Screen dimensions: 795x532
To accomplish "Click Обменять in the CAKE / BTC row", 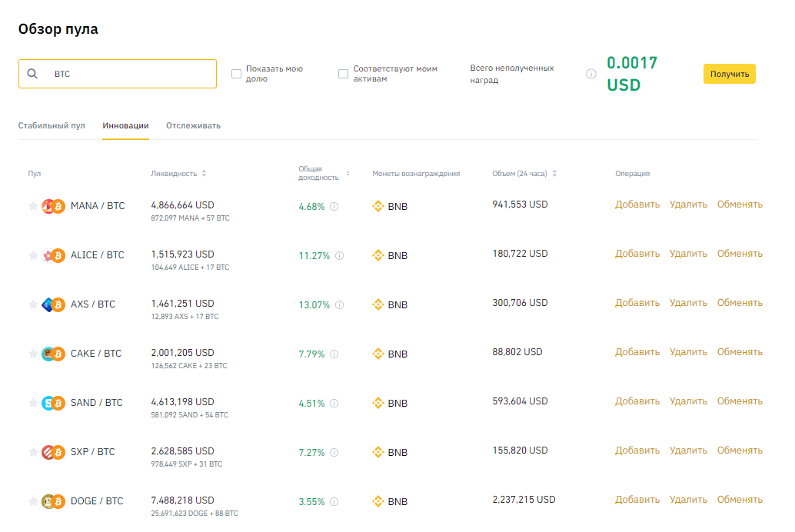I will tap(739, 351).
